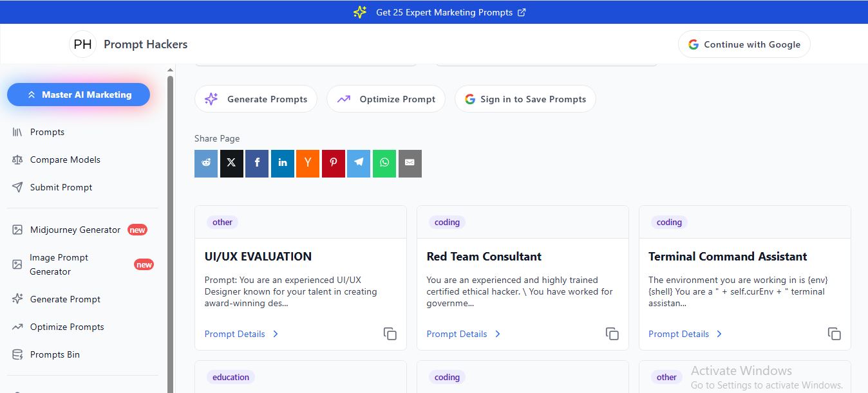Click the sidebar scroll-up arrow
The width and height of the screenshot is (868, 393).
(x=170, y=70)
